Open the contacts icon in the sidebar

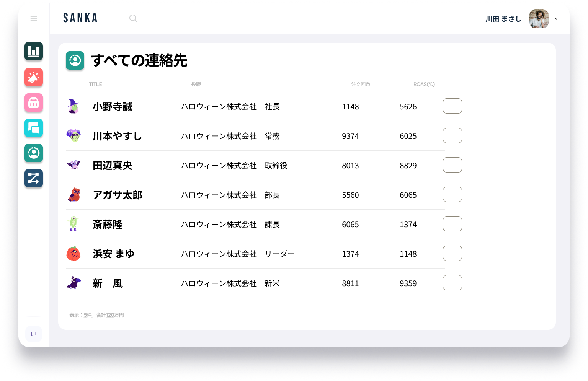coord(34,153)
